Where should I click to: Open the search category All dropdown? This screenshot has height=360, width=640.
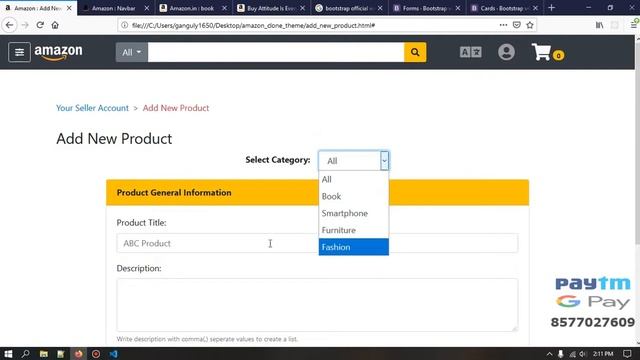point(131,52)
